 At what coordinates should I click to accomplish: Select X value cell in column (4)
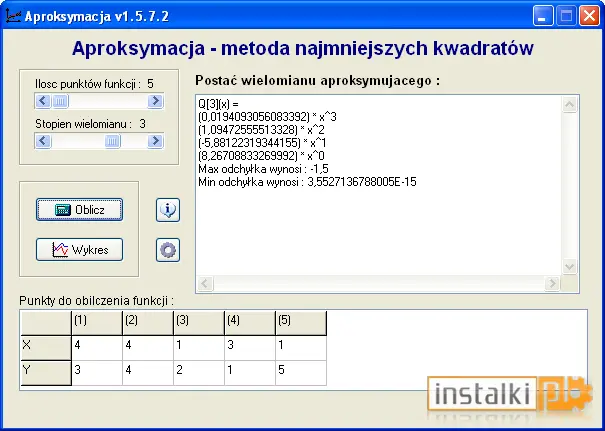[250, 348]
